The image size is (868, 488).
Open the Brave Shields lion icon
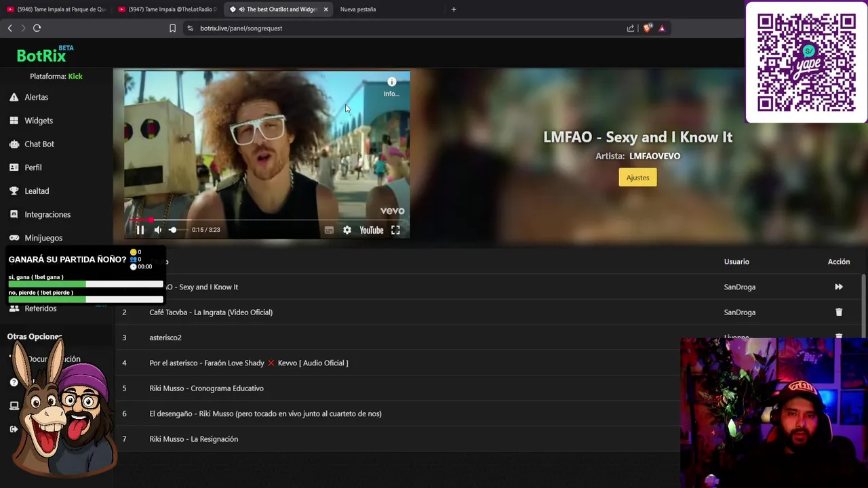[648, 28]
